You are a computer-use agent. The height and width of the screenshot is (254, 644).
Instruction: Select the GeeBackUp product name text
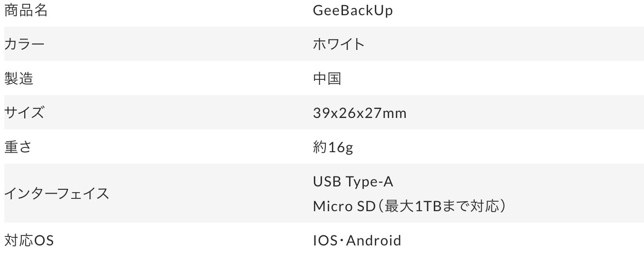coord(353,10)
